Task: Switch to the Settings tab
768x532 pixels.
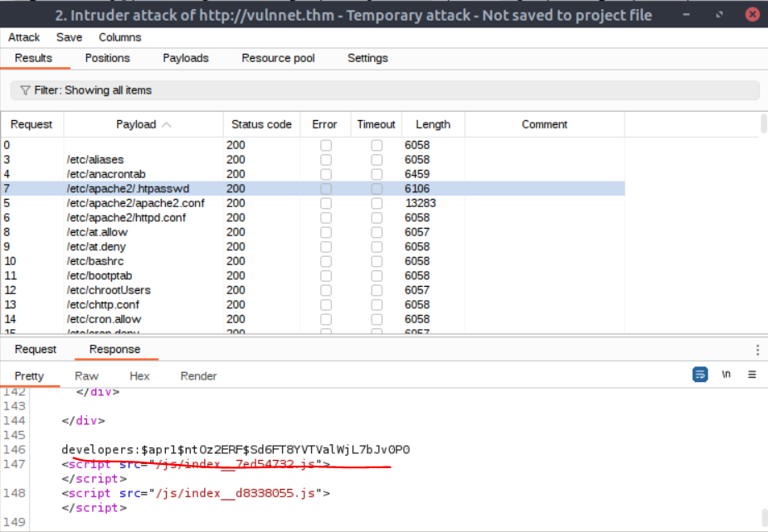Action: tap(368, 58)
